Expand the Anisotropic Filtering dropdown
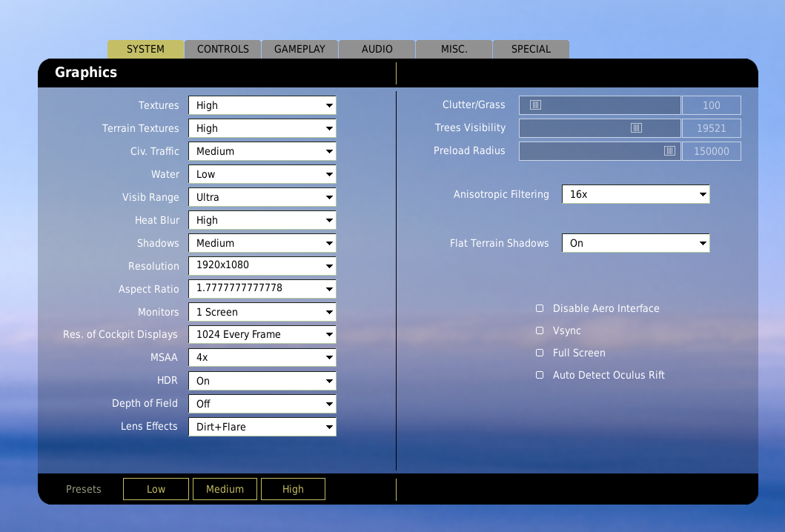The image size is (785, 532). click(635, 194)
